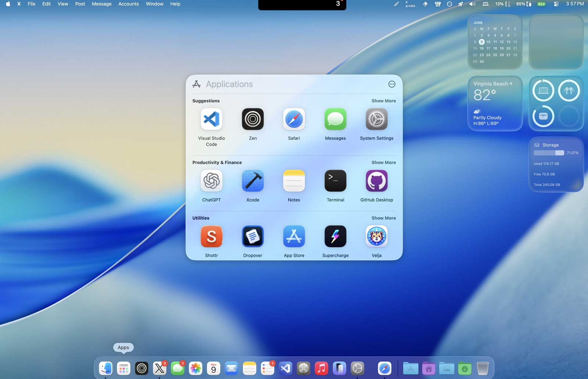Open Visual Studio Code icon in the dock

tap(286, 368)
